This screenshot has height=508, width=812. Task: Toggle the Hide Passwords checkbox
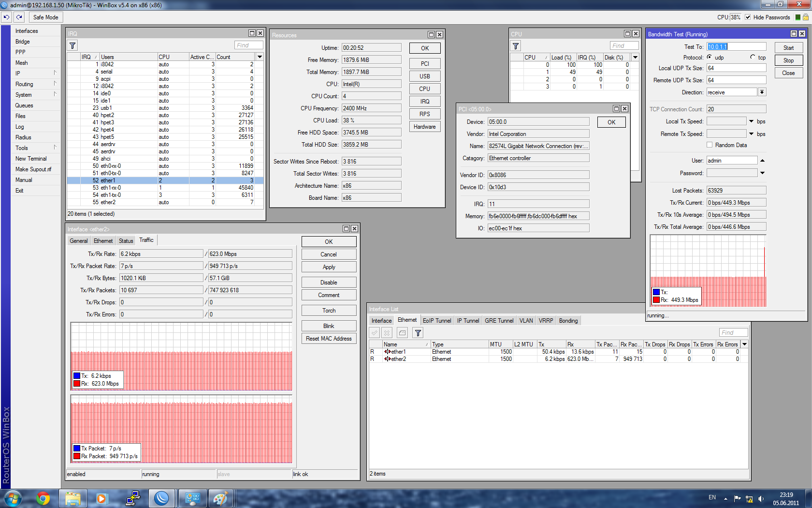coord(748,17)
